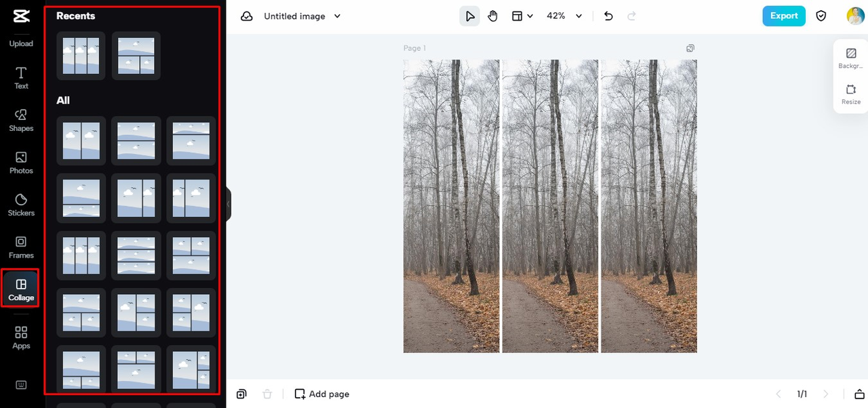Open the Untitled image name dropdown
This screenshot has height=408, width=868.
click(x=302, y=16)
